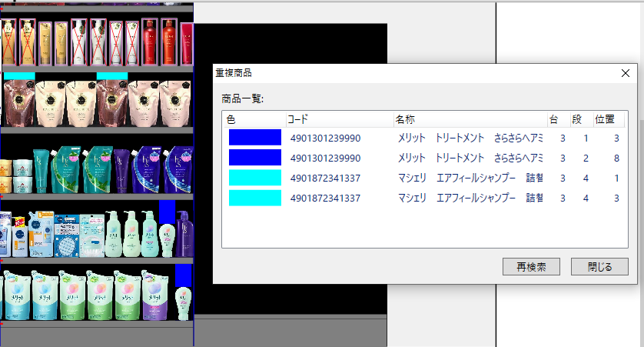Click blue highlight block on bottom shelf

coord(182,275)
